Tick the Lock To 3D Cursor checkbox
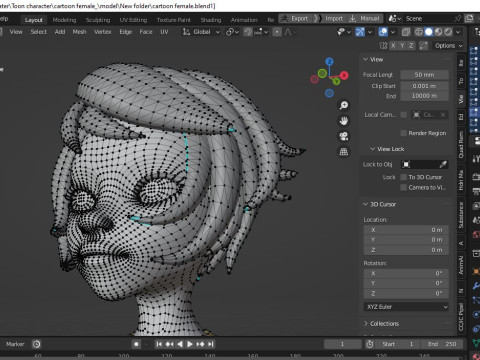The width and height of the screenshot is (480, 360). tap(404, 177)
